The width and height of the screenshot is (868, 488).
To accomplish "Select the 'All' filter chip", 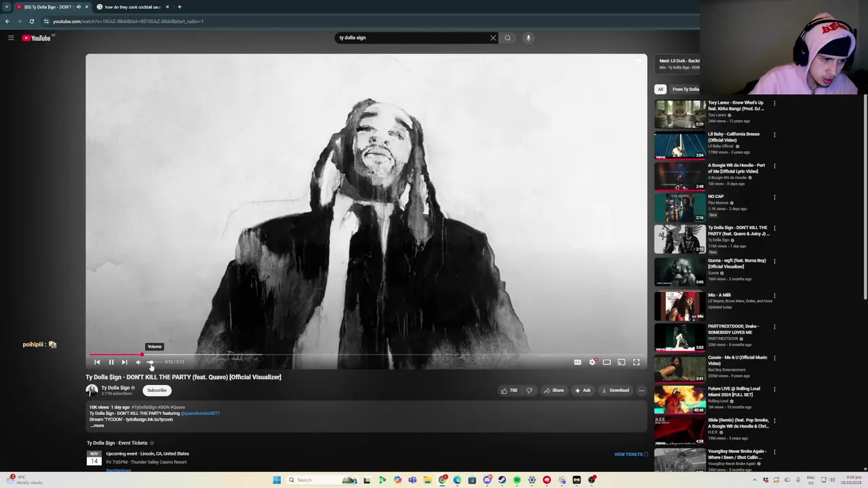I will click(660, 89).
